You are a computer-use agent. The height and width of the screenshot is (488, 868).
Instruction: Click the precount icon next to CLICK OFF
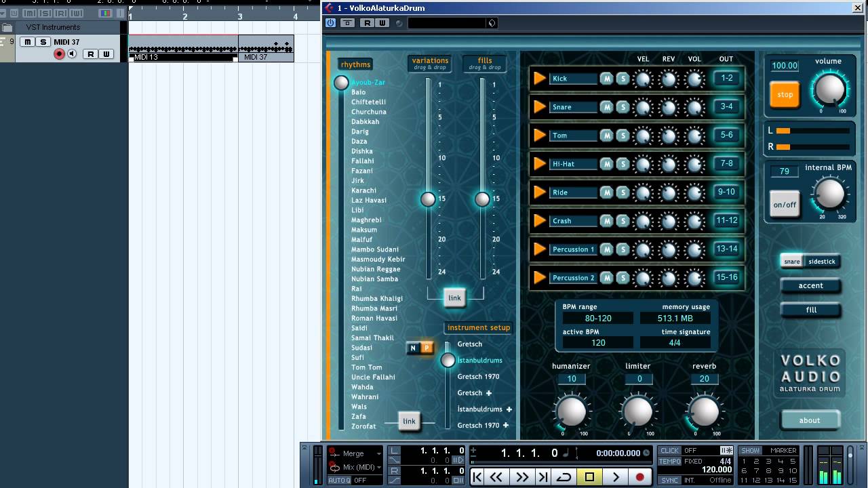click(726, 451)
